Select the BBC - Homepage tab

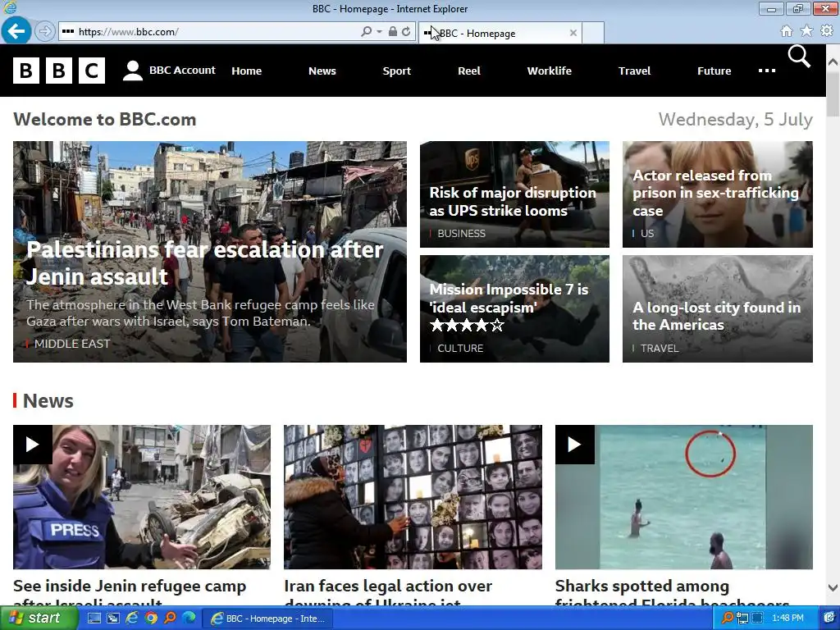coord(498,33)
